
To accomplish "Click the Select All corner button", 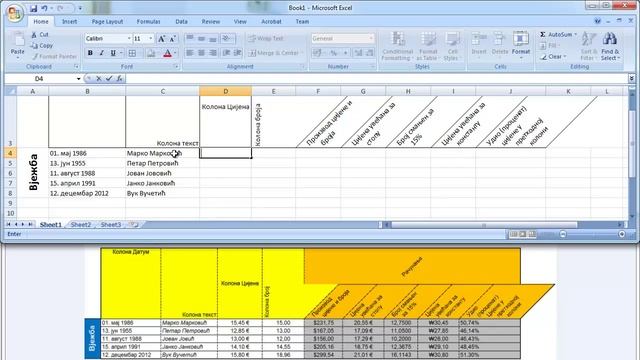I will click(x=10, y=91).
